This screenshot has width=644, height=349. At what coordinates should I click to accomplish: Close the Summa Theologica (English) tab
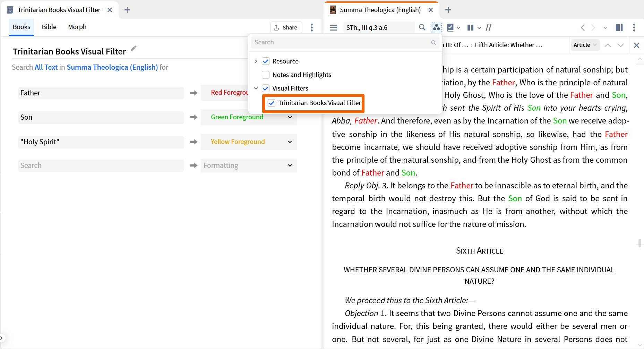coord(431,10)
